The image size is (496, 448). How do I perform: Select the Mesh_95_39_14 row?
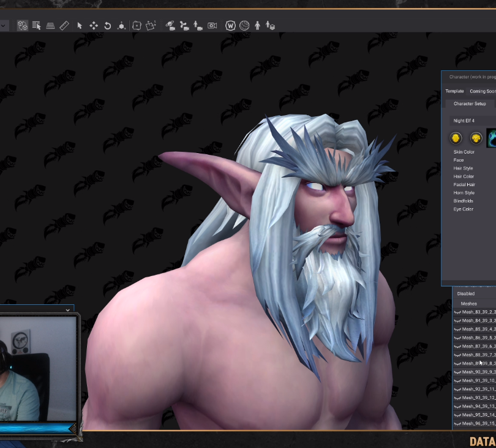(x=474, y=415)
